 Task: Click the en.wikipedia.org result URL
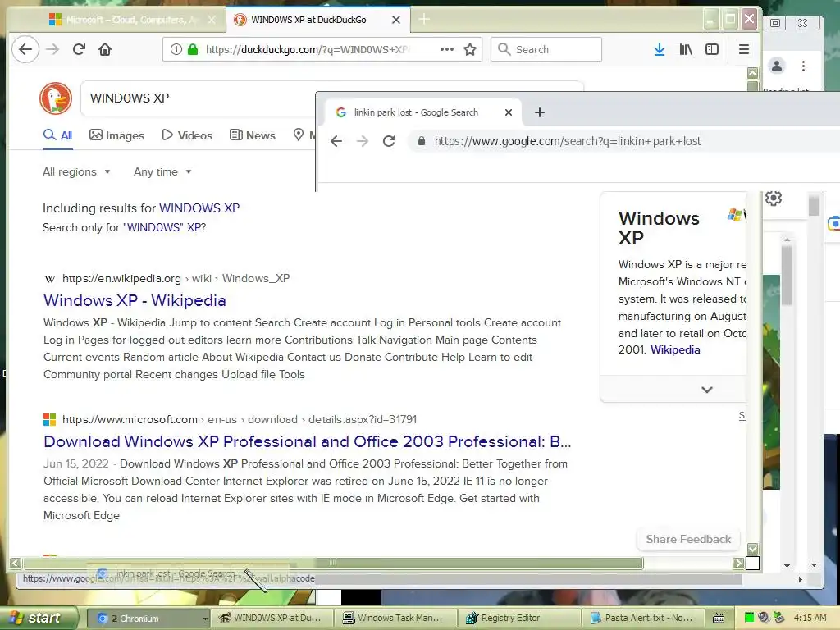[x=176, y=279]
